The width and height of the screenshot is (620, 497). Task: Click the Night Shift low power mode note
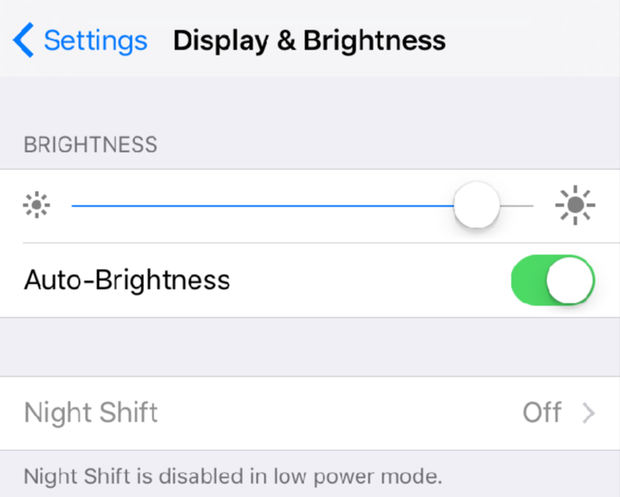pyautogui.click(x=233, y=476)
